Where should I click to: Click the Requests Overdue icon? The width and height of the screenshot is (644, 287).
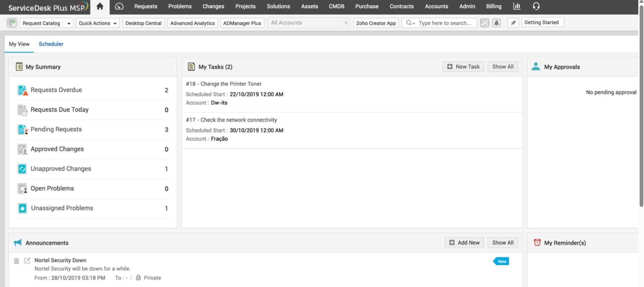[22, 90]
